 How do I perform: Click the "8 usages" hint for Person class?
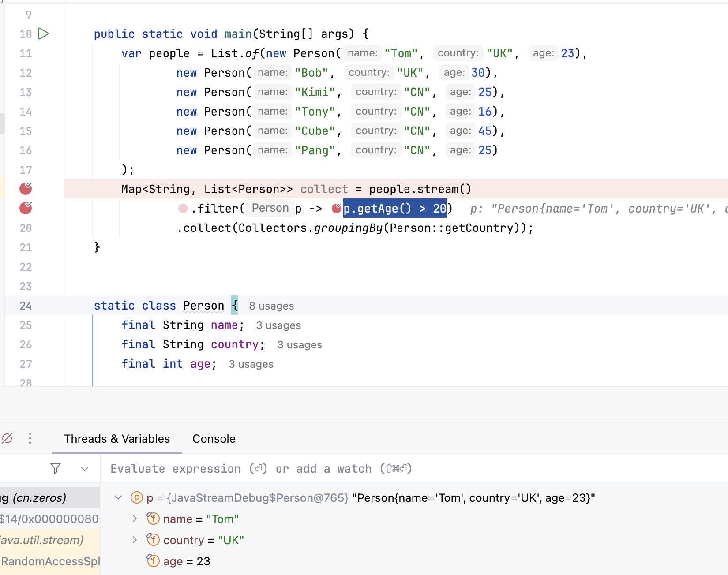(x=271, y=306)
